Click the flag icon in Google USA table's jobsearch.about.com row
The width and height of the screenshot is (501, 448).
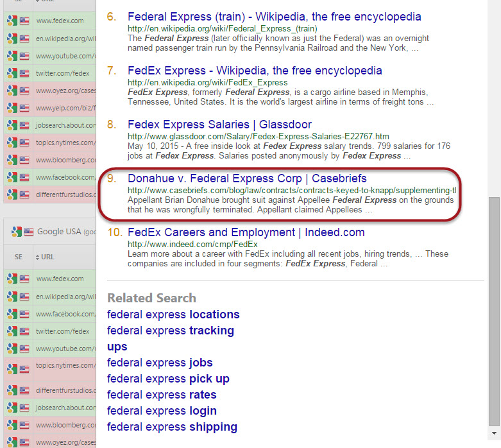24,408
